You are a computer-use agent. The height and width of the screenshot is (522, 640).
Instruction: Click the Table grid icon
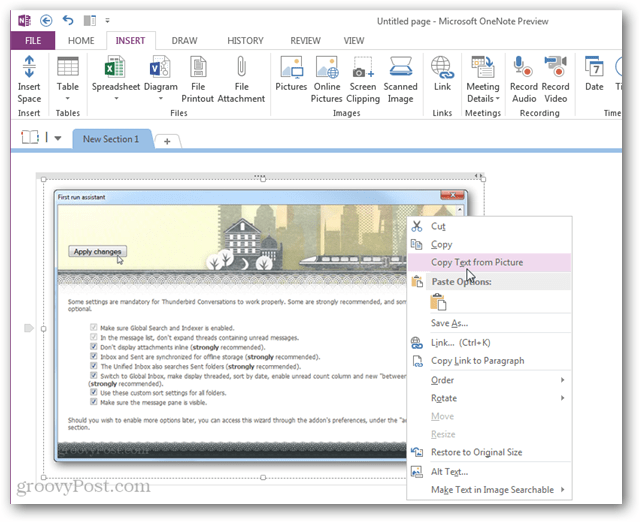click(x=68, y=67)
